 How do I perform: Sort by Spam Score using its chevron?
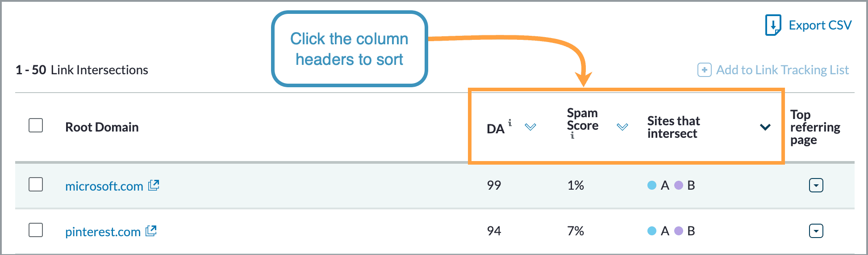coord(622,127)
